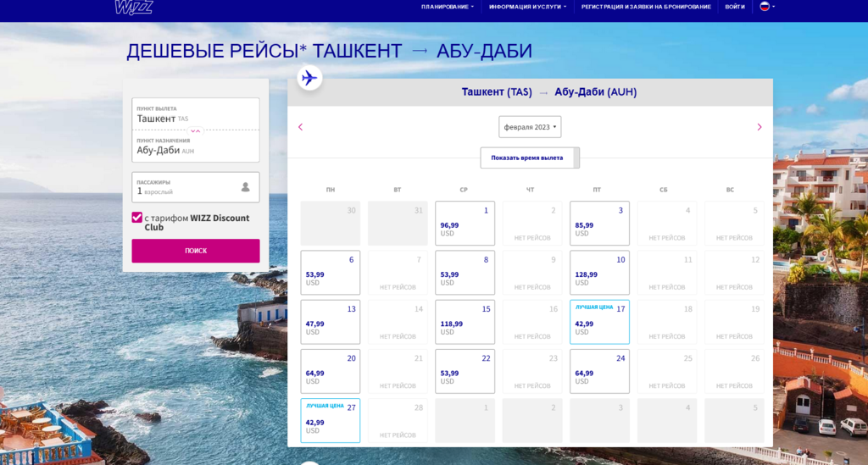The width and height of the screenshot is (868, 465).
Task: Click greyed January 31 calendar cell
Action: tap(398, 224)
